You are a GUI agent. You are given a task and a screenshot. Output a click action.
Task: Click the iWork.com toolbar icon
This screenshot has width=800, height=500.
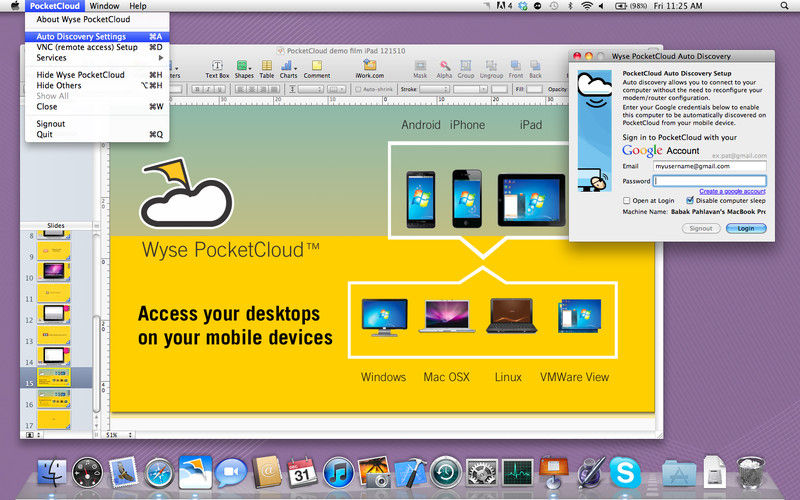coord(370,67)
